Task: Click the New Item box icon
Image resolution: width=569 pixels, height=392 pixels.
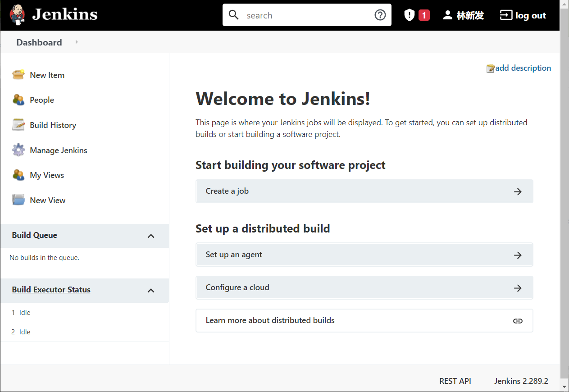Action: [x=18, y=74]
